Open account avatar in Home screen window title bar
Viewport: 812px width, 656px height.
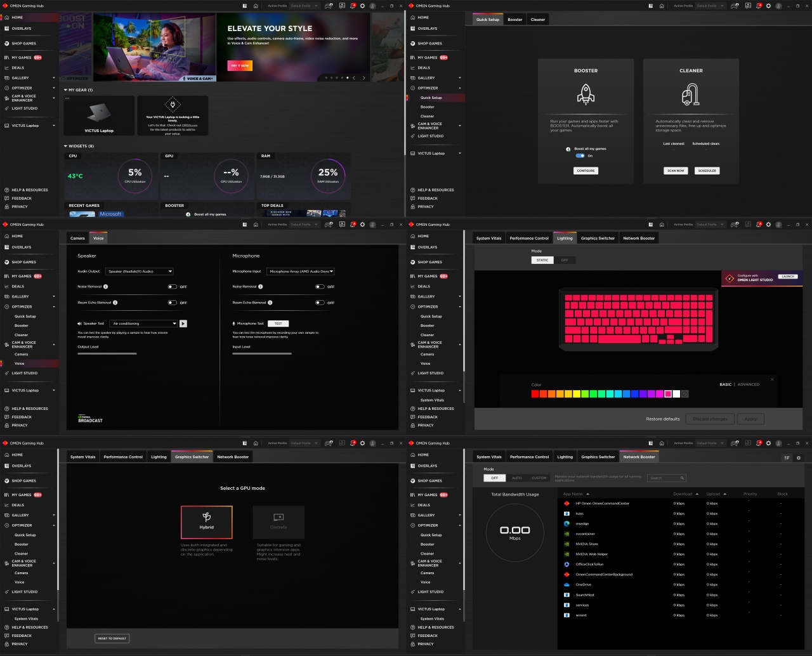[x=372, y=6]
